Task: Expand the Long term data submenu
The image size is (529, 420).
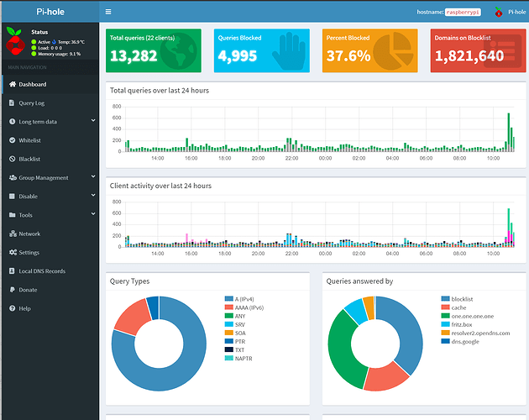Action: point(39,122)
